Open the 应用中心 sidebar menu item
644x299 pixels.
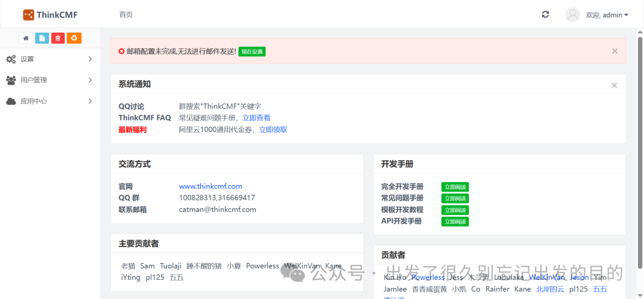click(x=50, y=101)
